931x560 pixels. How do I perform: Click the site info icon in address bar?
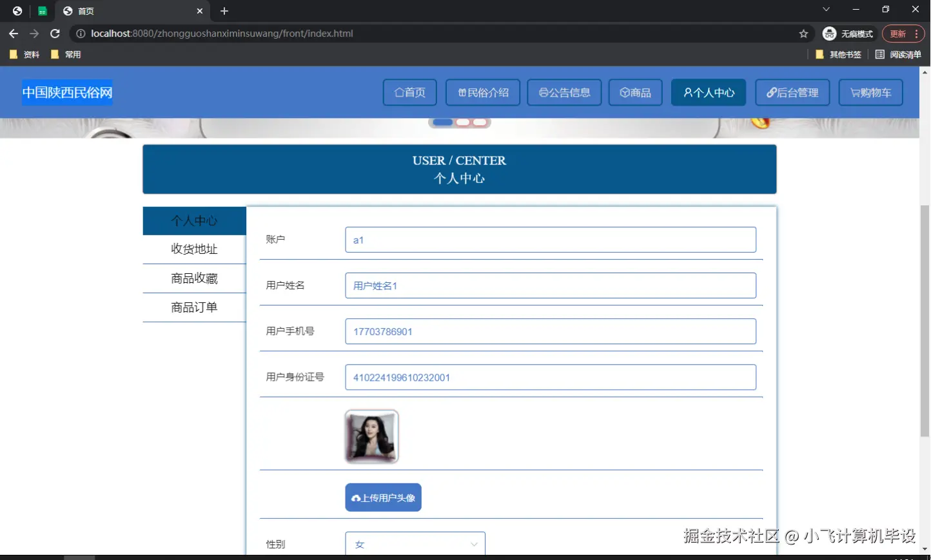pyautogui.click(x=81, y=34)
